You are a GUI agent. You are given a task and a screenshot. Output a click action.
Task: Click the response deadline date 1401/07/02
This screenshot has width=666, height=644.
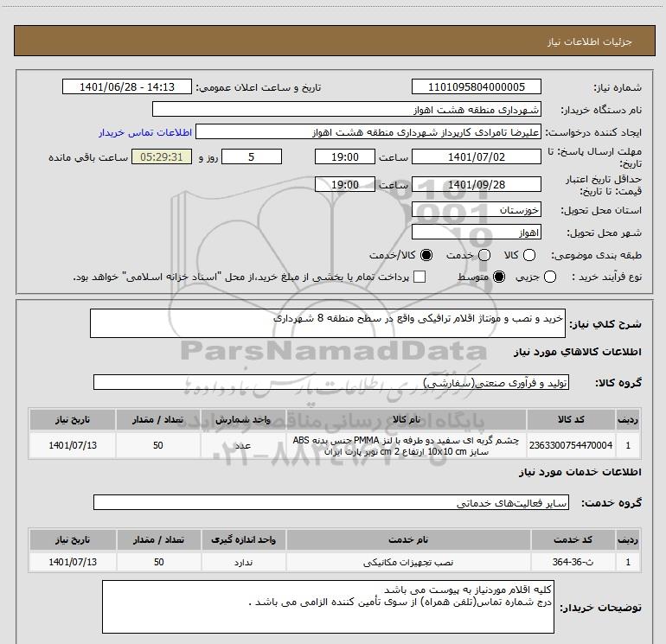476,156
